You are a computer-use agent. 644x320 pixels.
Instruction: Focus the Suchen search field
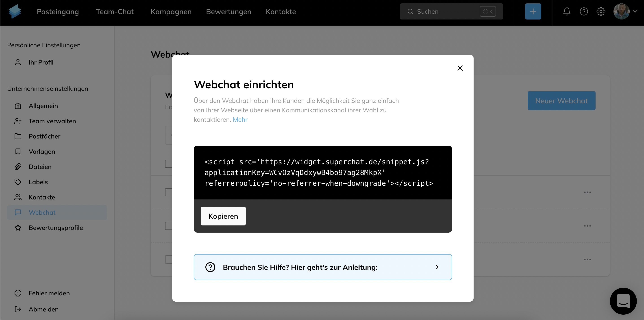coord(451,11)
